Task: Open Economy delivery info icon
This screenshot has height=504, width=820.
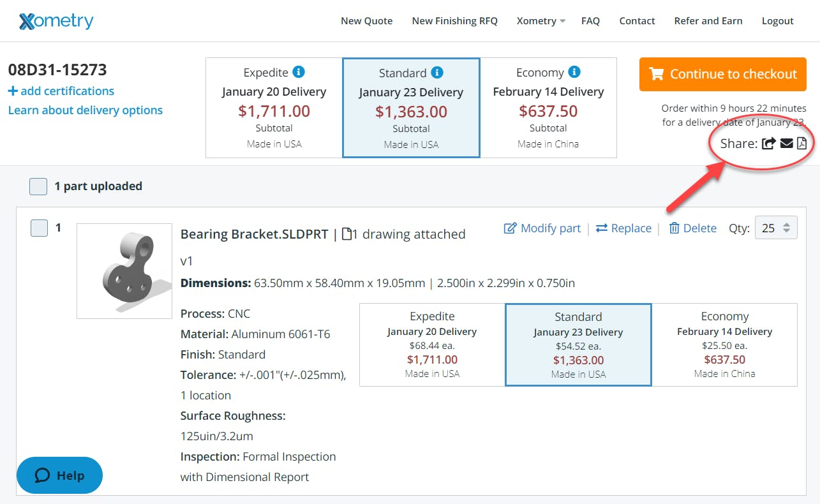Action: [574, 72]
